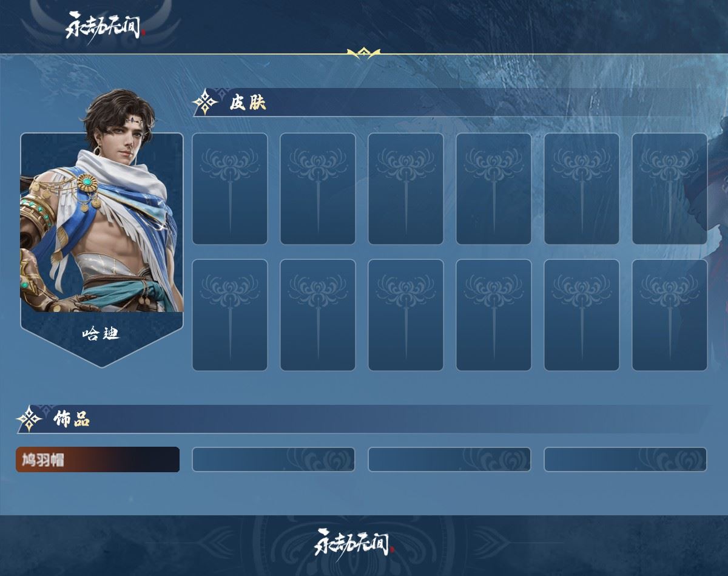
Task: Select the 鸠羽帽 accessory entry
Action: 98,459
